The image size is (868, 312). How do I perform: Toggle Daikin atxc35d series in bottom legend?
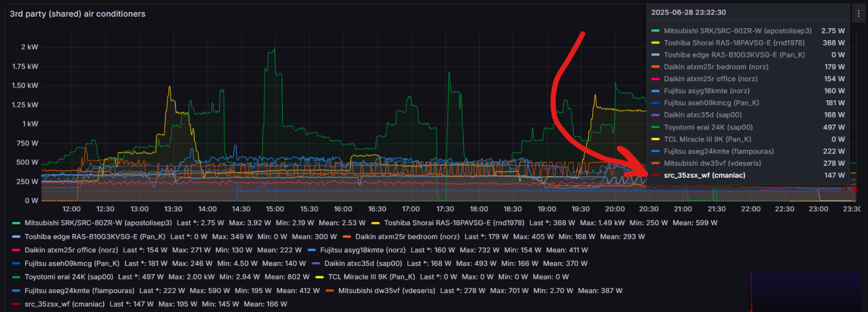pos(363,264)
